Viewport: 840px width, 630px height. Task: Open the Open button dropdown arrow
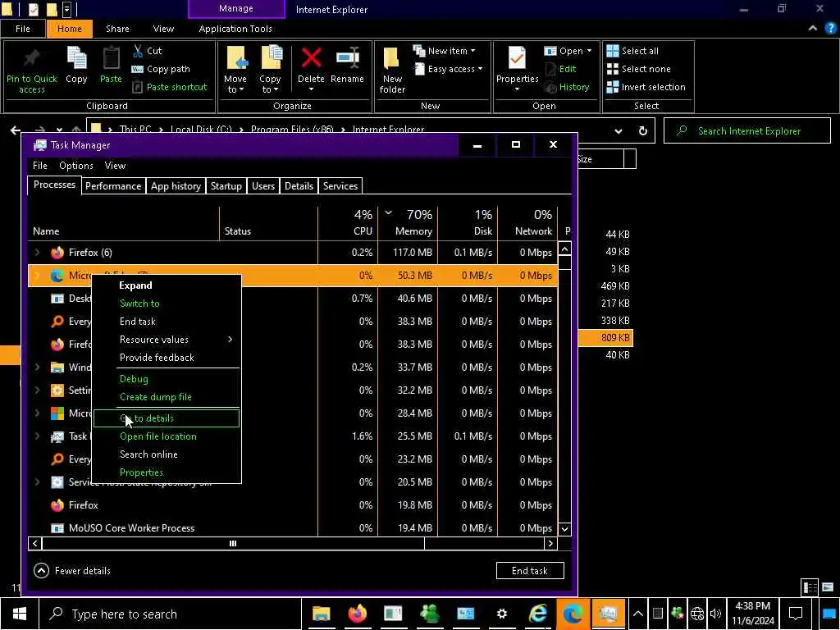(x=589, y=51)
